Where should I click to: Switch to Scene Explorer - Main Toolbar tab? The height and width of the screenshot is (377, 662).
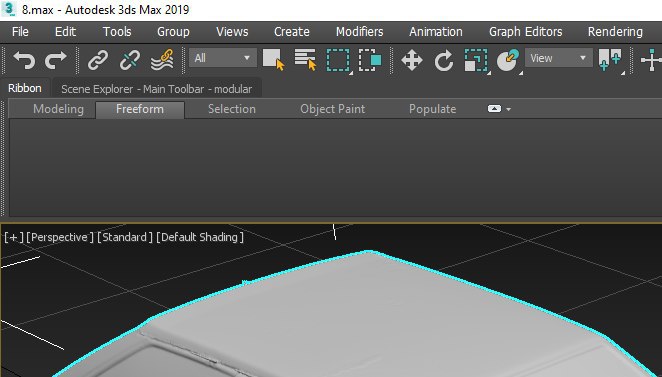(x=156, y=89)
